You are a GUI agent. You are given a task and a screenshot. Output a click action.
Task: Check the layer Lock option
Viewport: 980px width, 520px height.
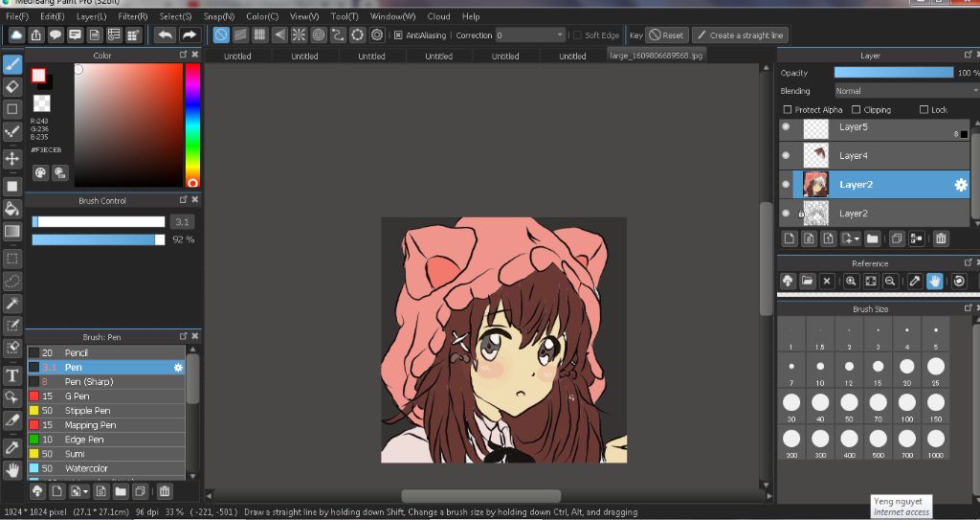tap(924, 109)
